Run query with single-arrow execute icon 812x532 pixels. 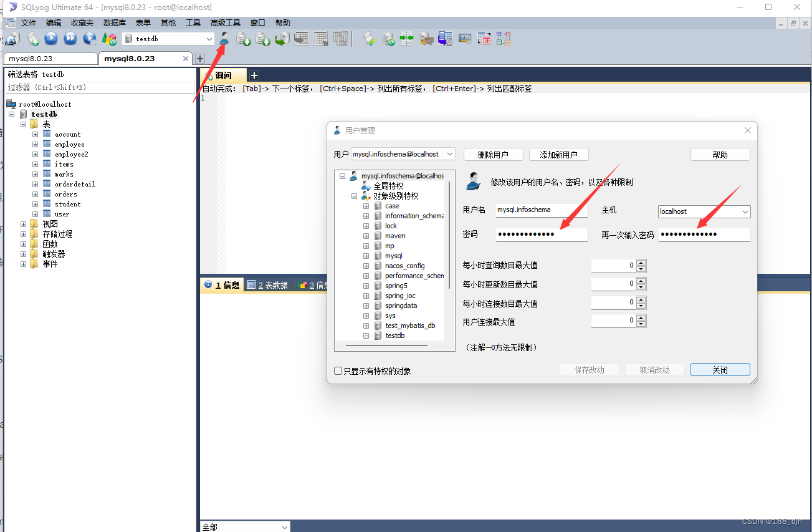[51, 39]
